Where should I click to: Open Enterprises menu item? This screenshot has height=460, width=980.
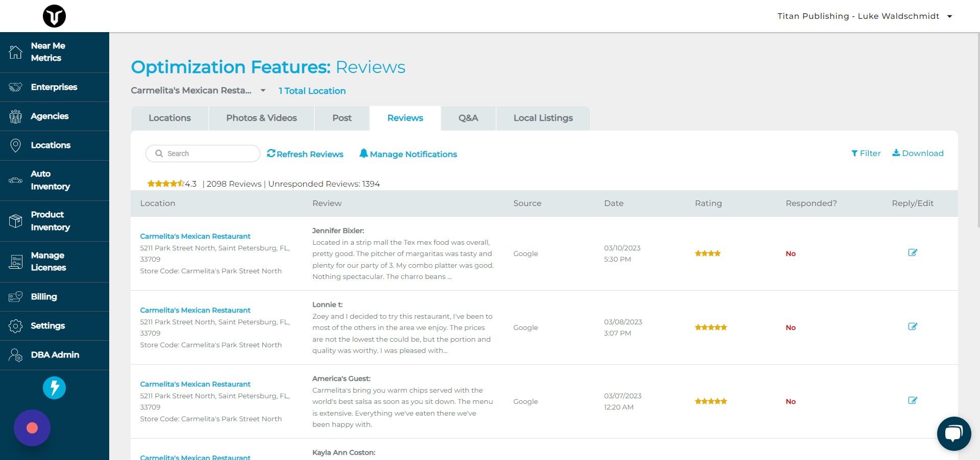(x=55, y=87)
